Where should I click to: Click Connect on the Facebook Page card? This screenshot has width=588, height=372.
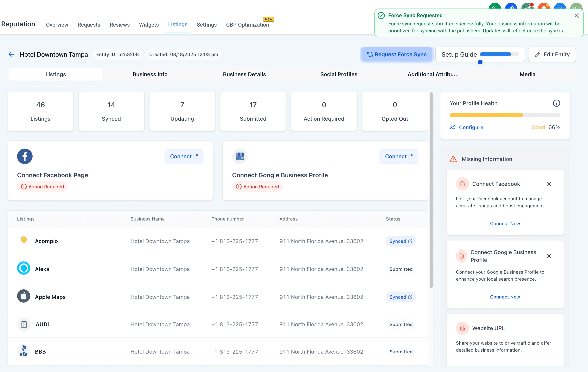pos(184,156)
